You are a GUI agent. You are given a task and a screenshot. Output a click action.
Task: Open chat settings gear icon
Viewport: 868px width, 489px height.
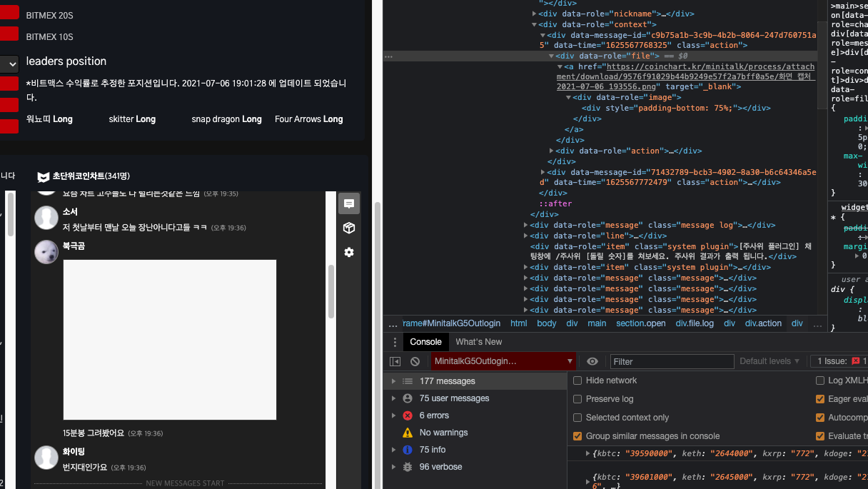coord(349,252)
